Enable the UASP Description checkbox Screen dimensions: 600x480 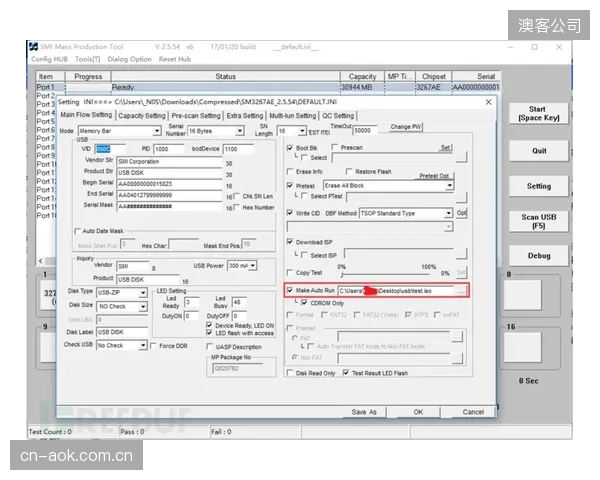(209, 346)
